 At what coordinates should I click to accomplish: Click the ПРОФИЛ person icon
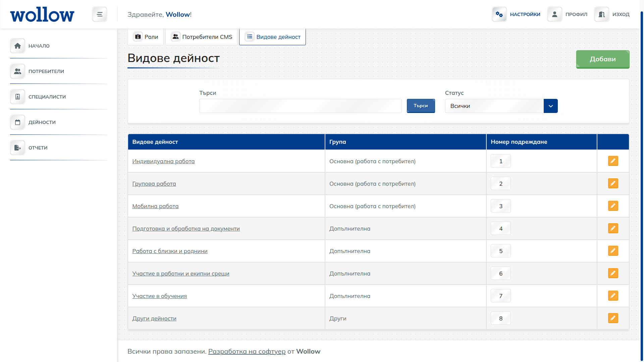pyautogui.click(x=554, y=14)
